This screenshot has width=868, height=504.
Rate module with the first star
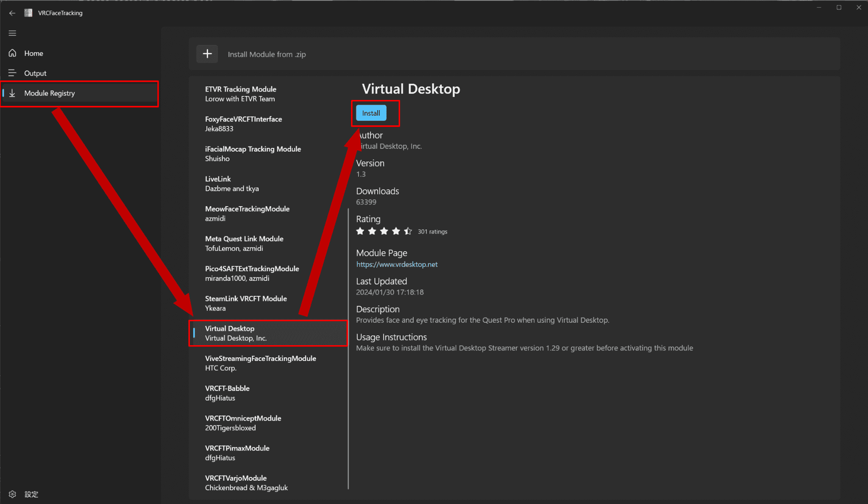tap(360, 231)
